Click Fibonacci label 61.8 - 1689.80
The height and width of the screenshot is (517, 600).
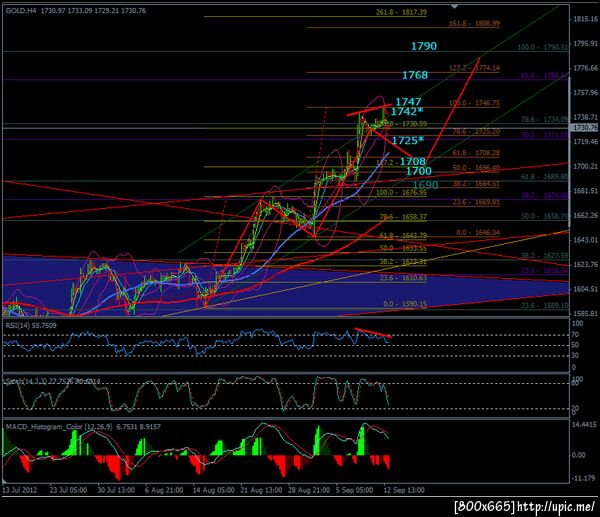(x=545, y=177)
